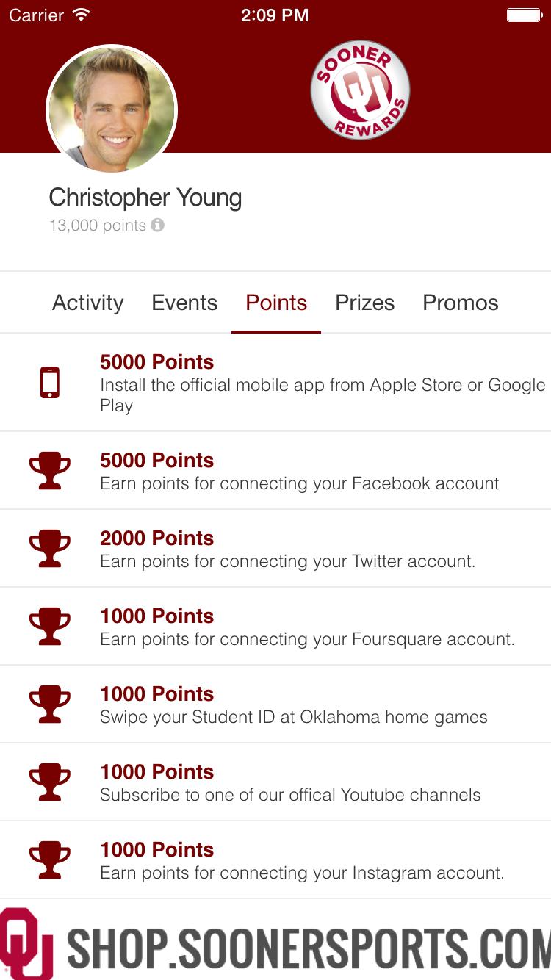This screenshot has width=551, height=980.
Task: Tap the trophy icon for Facebook connection
Action: click(x=50, y=471)
